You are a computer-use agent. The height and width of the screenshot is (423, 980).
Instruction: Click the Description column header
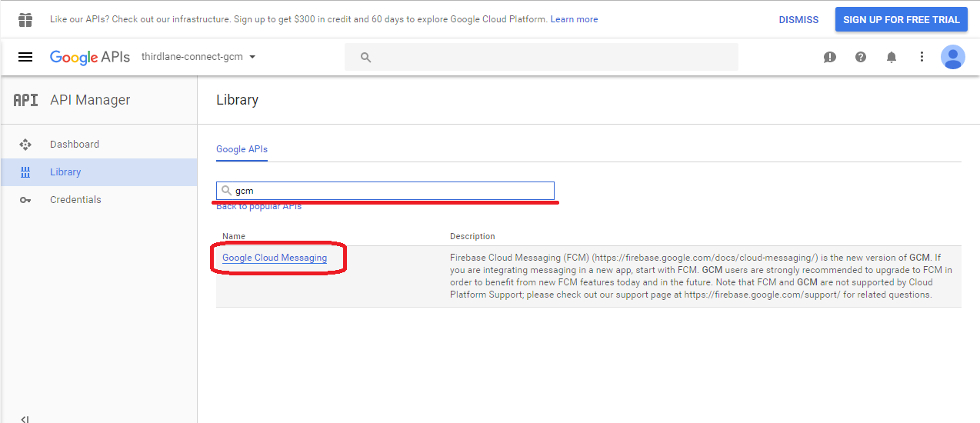(472, 236)
